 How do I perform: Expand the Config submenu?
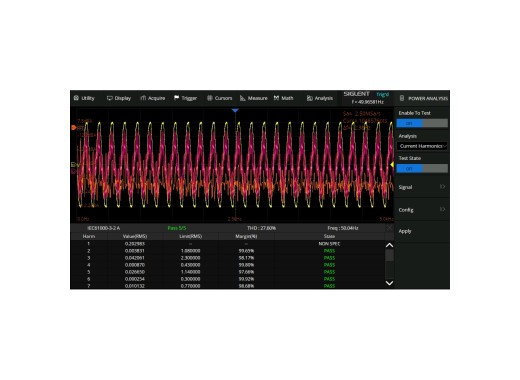[x=422, y=210]
